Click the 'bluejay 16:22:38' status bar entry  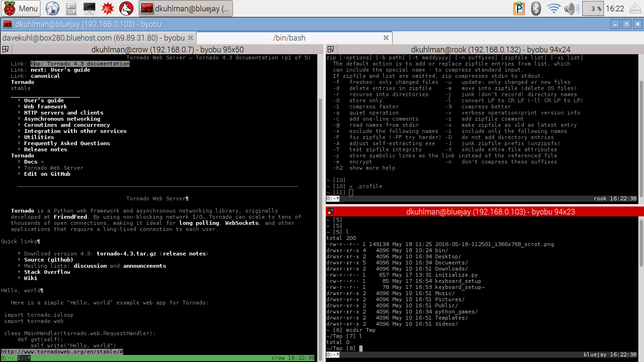click(610, 354)
